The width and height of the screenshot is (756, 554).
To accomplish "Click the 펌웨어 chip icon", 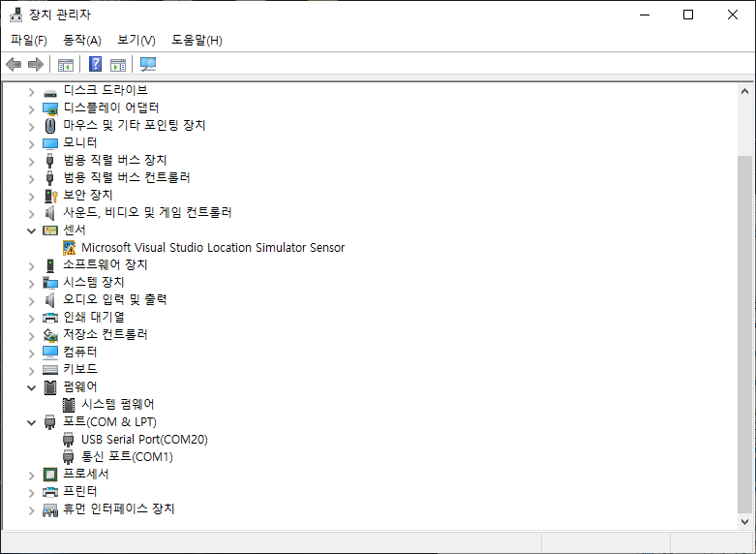I will (50, 387).
